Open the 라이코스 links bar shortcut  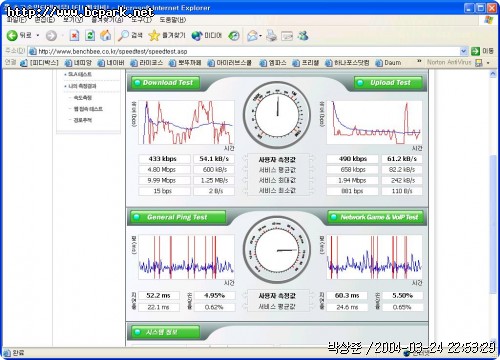point(146,63)
